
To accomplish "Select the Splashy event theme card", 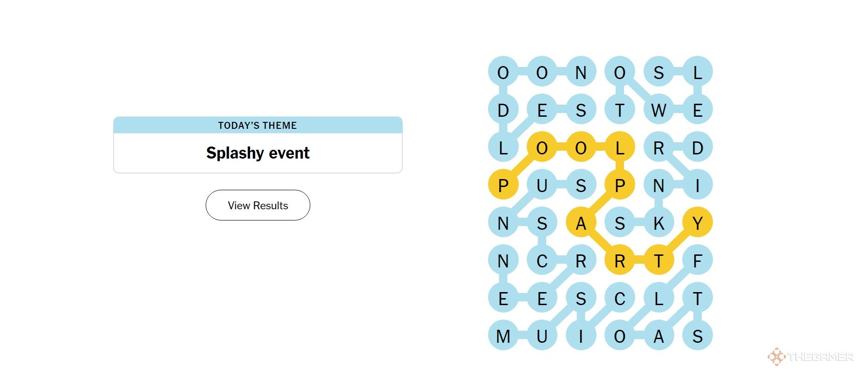I will 258,145.
